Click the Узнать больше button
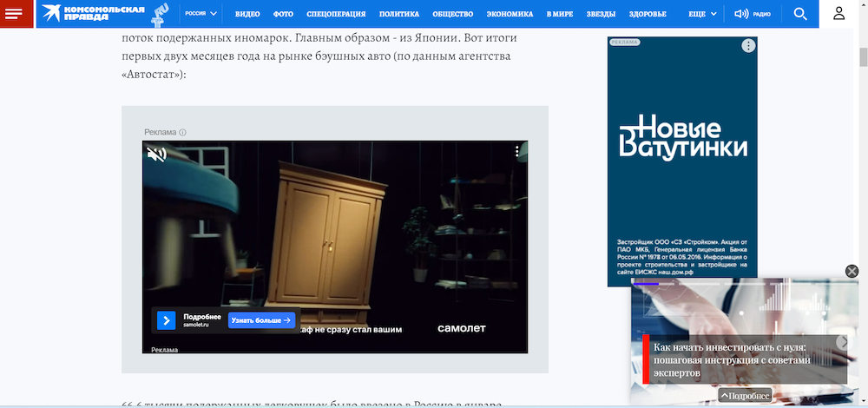868x408 pixels. pos(261,320)
